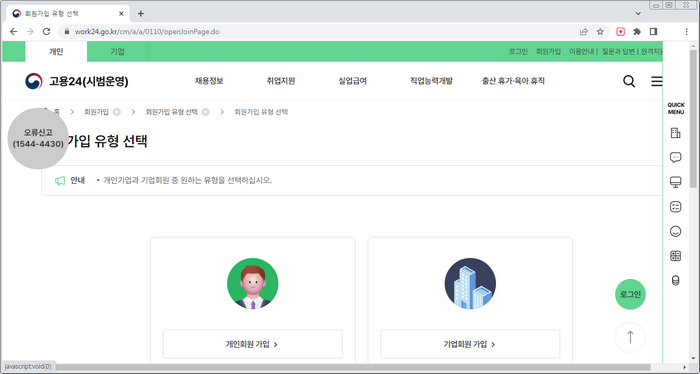Image resolution: width=700 pixels, height=374 pixels.
Task: Expand dropdown next to 회원가입 유형 선택 breadcrumb
Action: (x=205, y=112)
